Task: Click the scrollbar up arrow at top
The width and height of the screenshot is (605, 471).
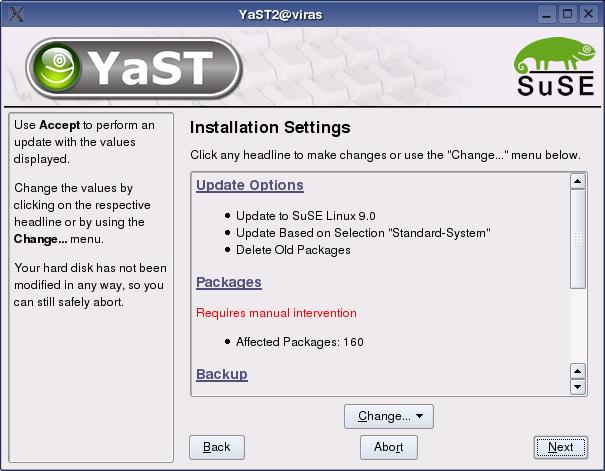Action: pyautogui.click(x=578, y=181)
